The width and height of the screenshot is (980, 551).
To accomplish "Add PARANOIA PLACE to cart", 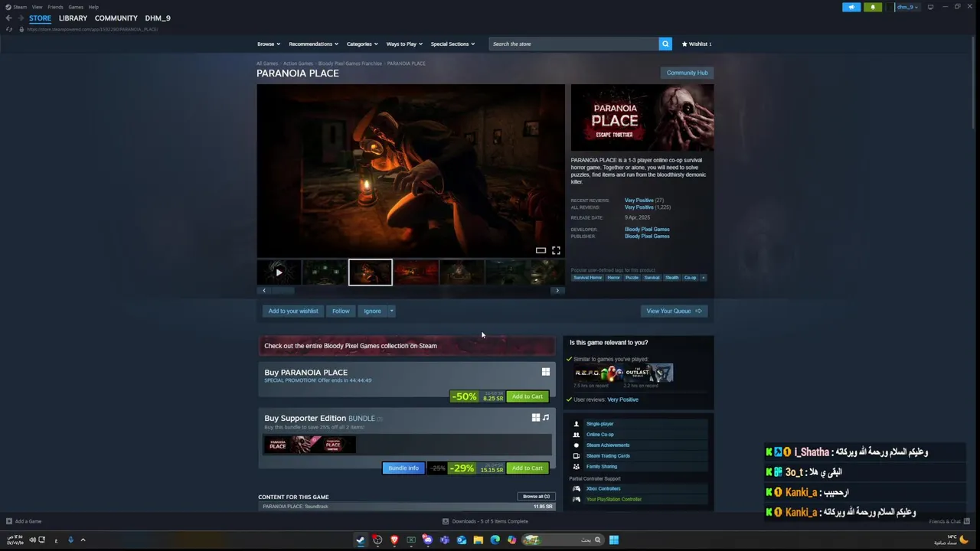I will point(527,396).
